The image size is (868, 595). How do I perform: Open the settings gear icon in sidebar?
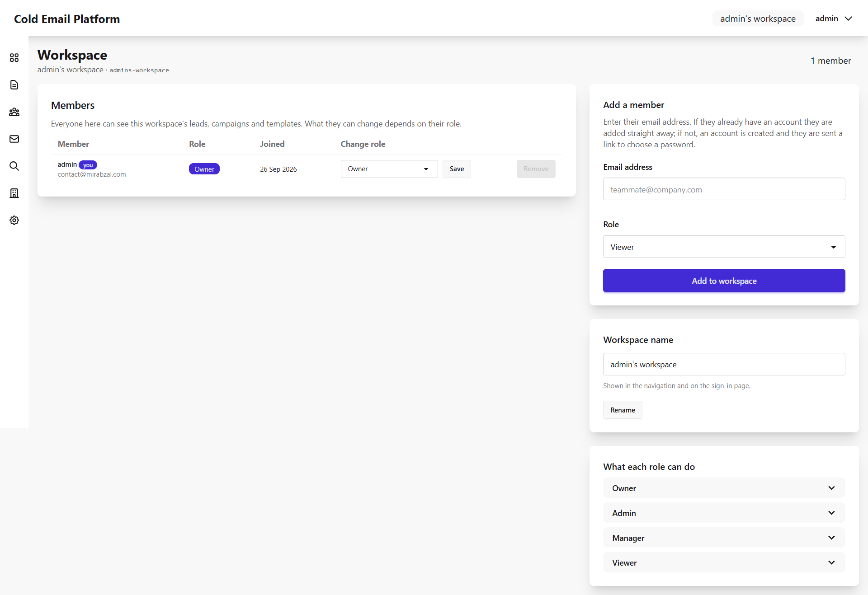point(14,220)
